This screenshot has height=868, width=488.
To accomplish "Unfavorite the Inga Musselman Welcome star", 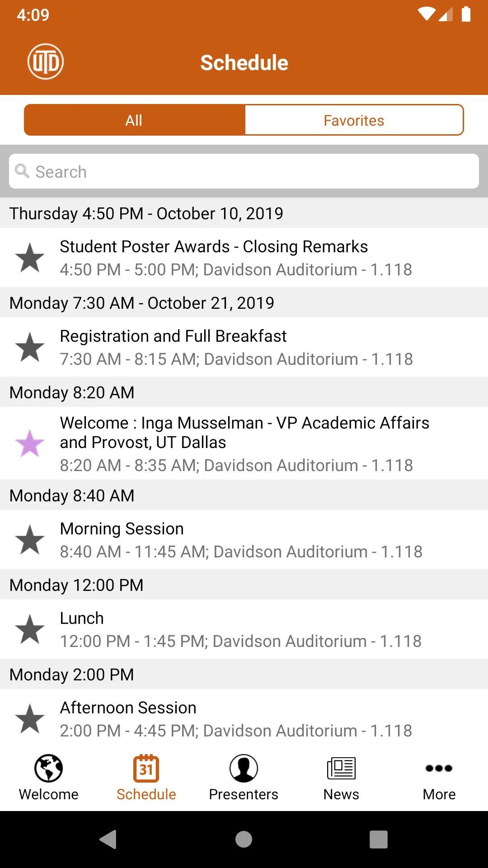I will click(x=30, y=443).
